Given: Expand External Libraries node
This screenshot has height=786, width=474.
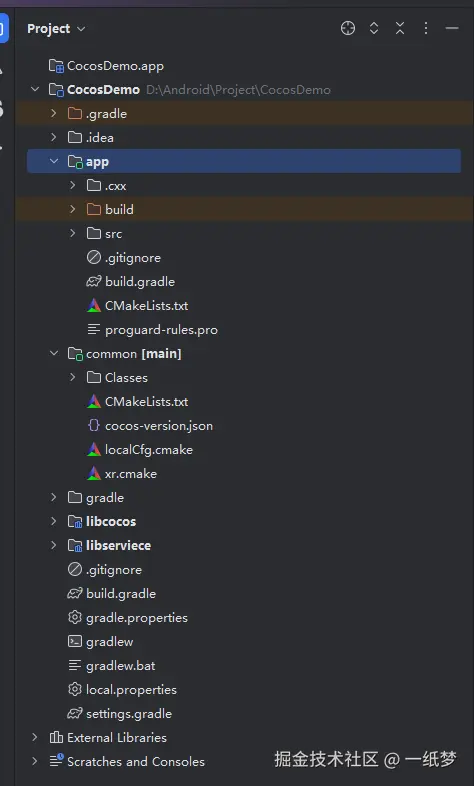Looking at the screenshot, I should coord(35,737).
